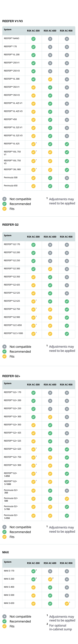Click the 'For optional in-cabinet sump' footnote
This screenshot has width=78, height=644.
click(60, 627)
